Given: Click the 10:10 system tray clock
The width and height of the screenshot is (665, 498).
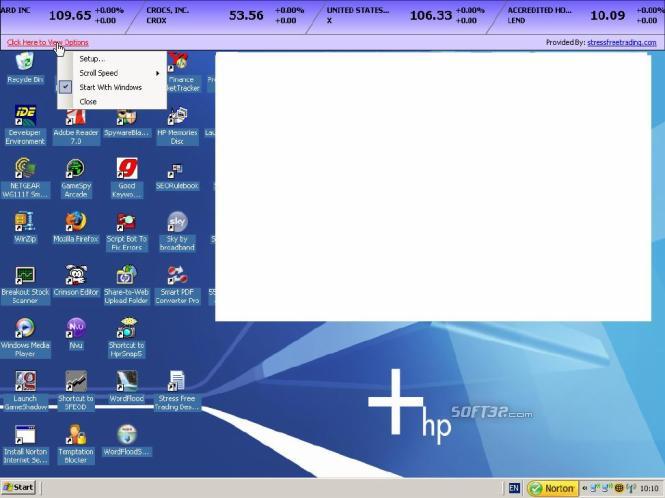Looking at the screenshot, I should point(649,489).
